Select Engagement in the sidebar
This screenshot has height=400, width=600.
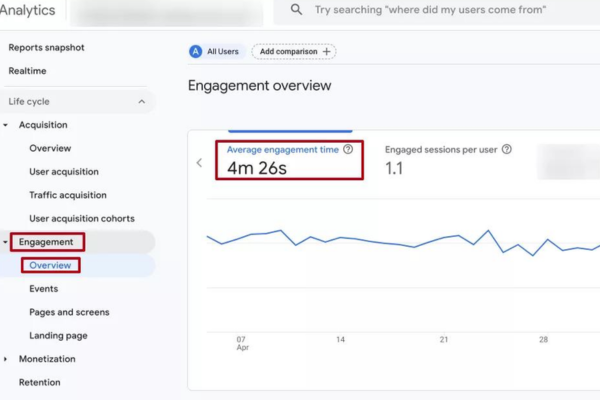click(x=46, y=242)
